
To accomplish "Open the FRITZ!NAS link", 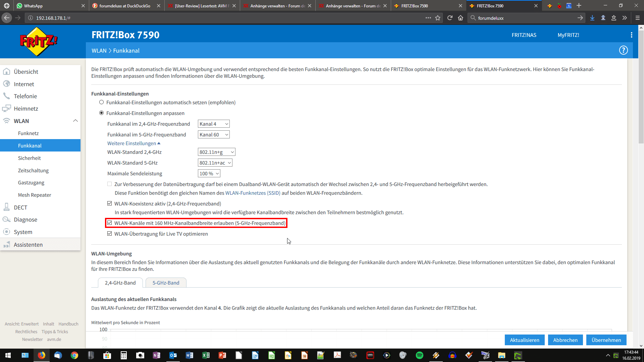I will tap(524, 35).
